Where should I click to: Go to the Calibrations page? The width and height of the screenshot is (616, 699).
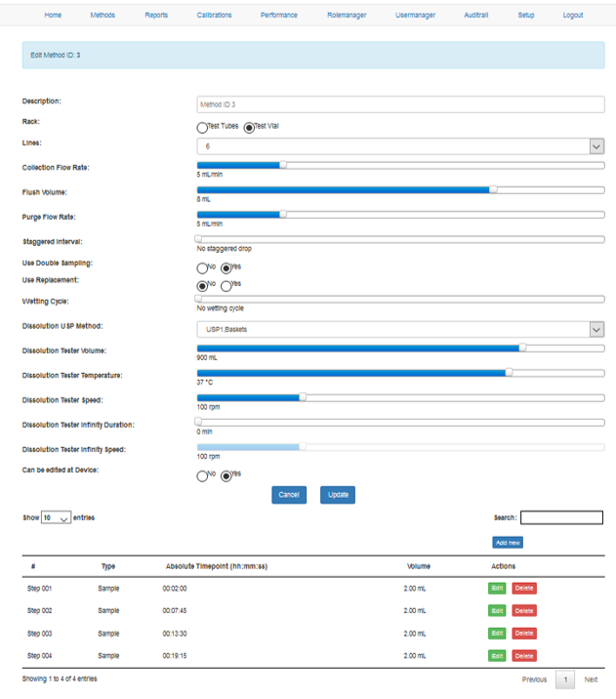pyautogui.click(x=214, y=16)
